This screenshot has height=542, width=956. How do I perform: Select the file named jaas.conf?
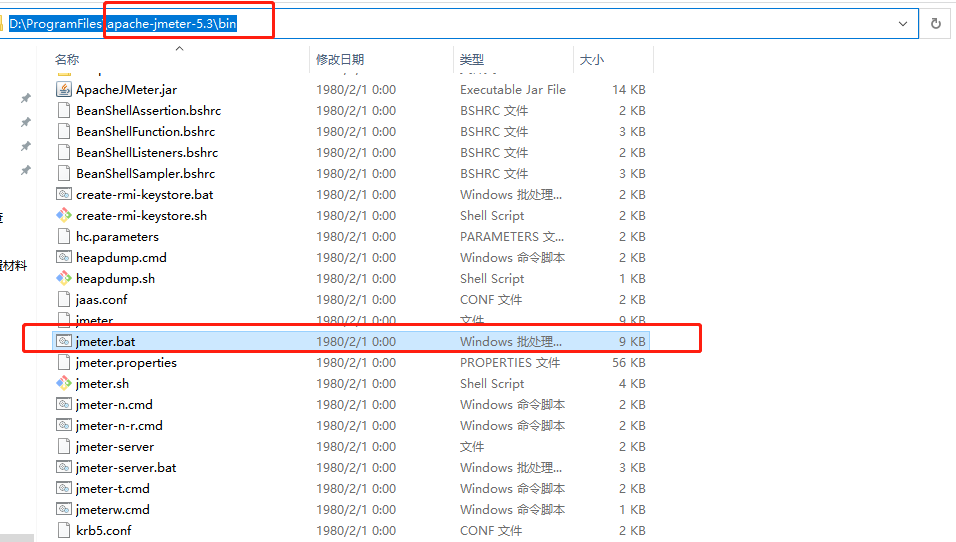[102, 300]
